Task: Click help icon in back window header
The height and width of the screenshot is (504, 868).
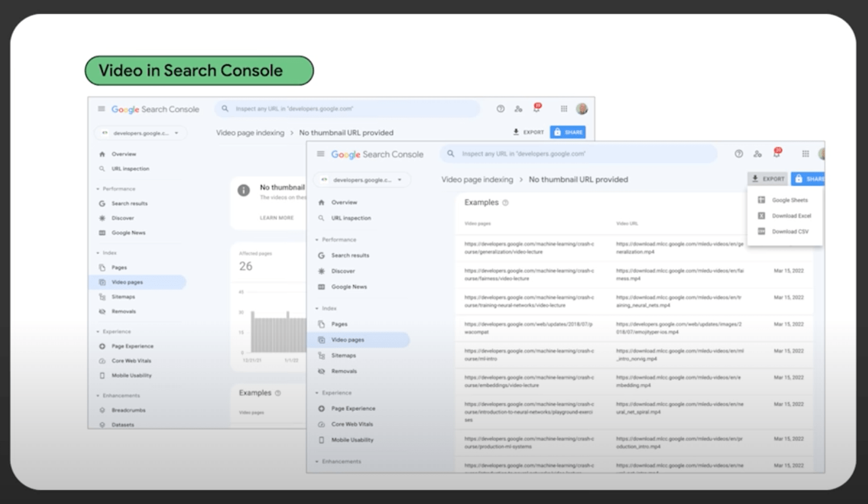Action: click(500, 109)
